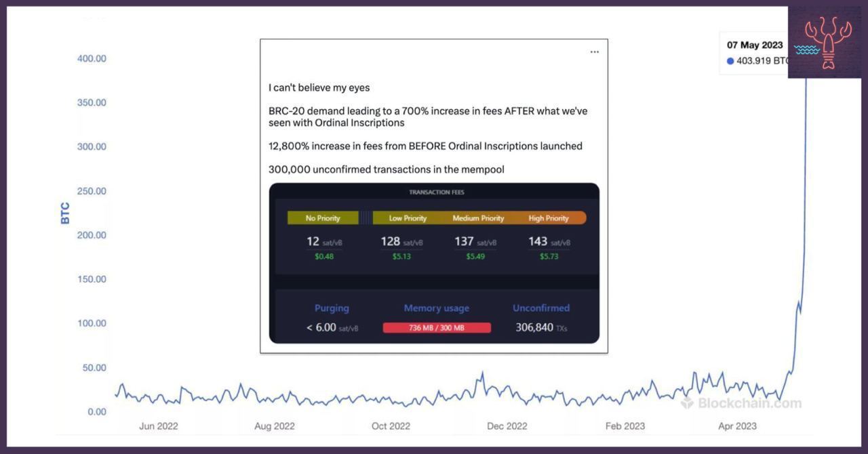868x454 pixels.
Task: Click the 400.00 y-axis value
Action: pos(92,59)
